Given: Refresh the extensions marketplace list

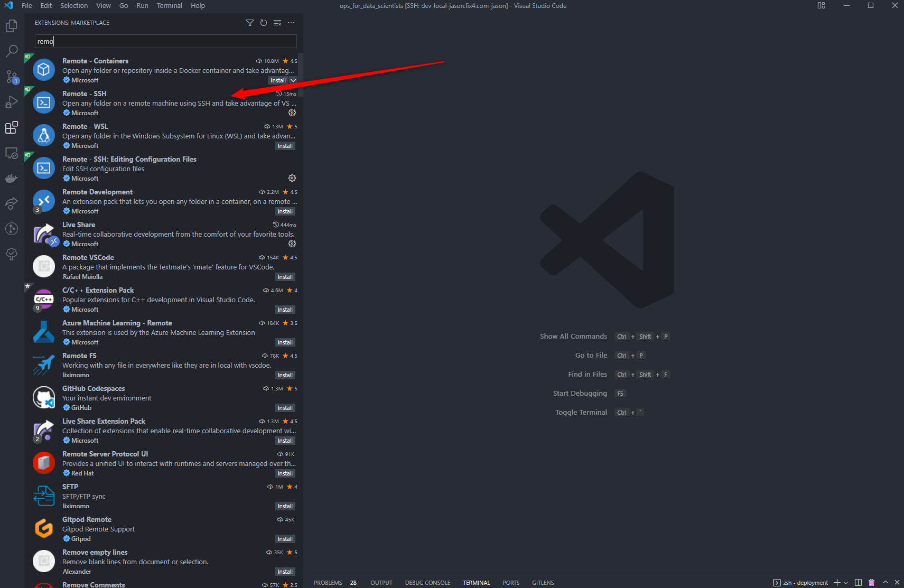Looking at the screenshot, I should (264, 23).
